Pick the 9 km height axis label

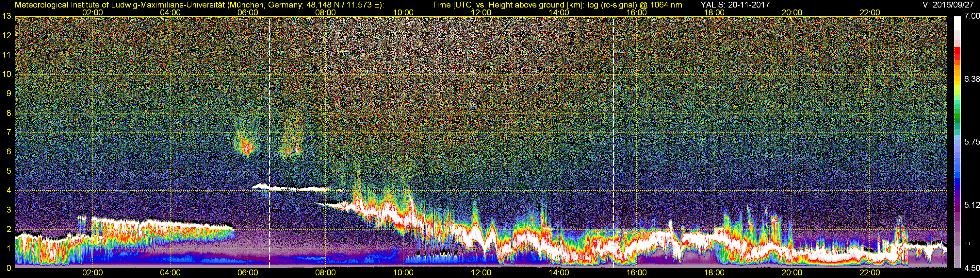9,93
